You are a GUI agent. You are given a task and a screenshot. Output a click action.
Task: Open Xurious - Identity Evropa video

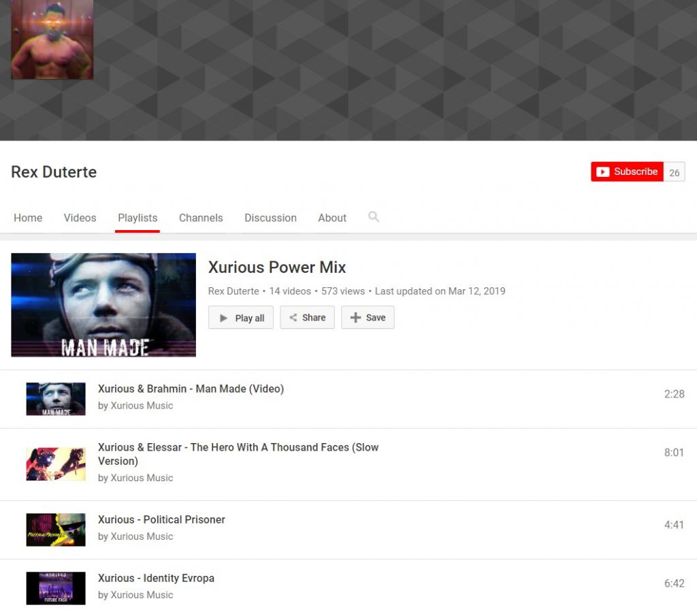pyautogui.click(x=156, y=578)
